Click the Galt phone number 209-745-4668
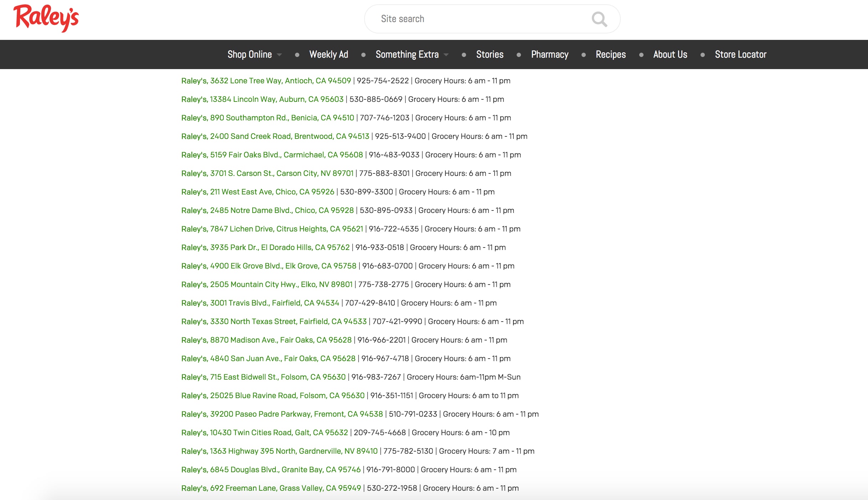Screen dimensions: 868x500 pyautogui.click(x=380, y=433)
